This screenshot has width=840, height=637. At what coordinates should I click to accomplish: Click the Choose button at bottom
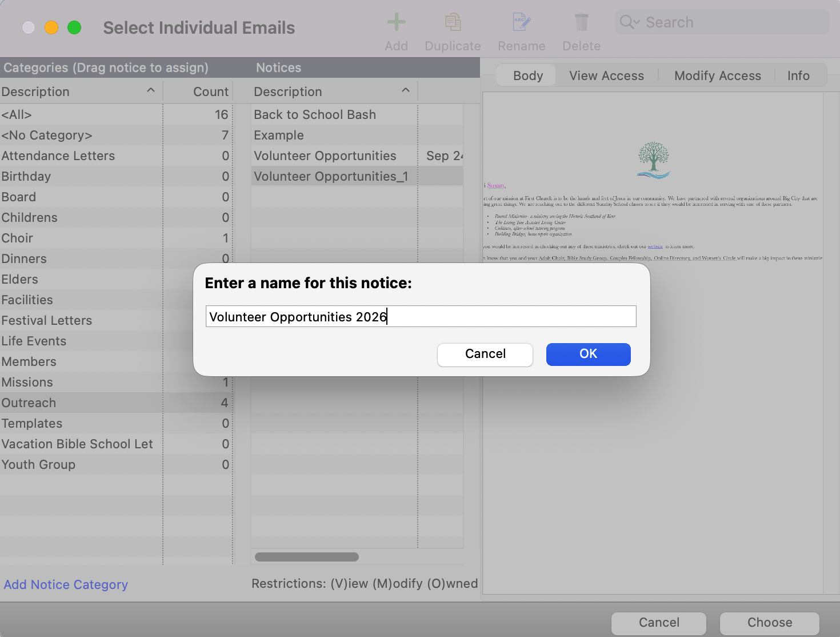[769, 623]
